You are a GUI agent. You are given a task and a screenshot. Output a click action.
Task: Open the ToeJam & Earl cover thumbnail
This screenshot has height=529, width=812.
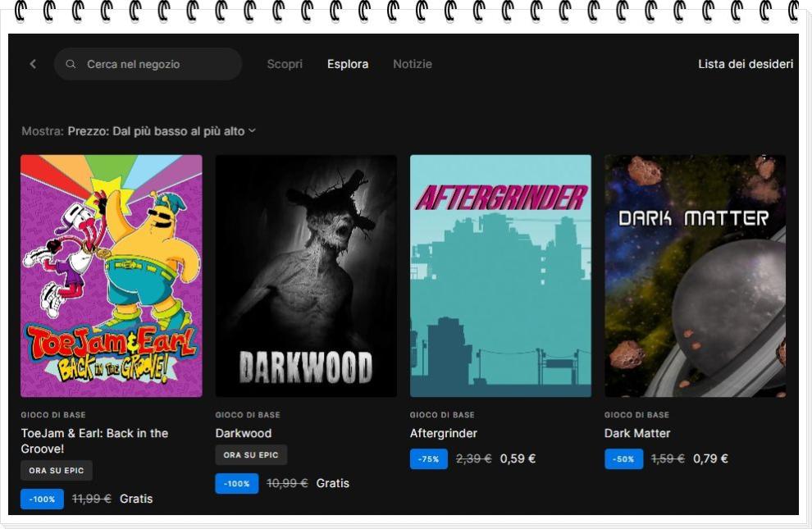coord(112,276)
